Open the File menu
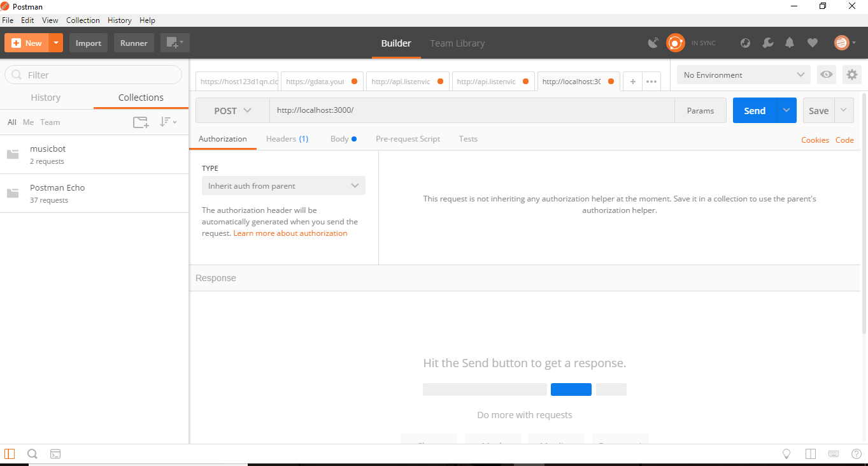This screenshot has height=466, width=868. click(x=8, y=20)
